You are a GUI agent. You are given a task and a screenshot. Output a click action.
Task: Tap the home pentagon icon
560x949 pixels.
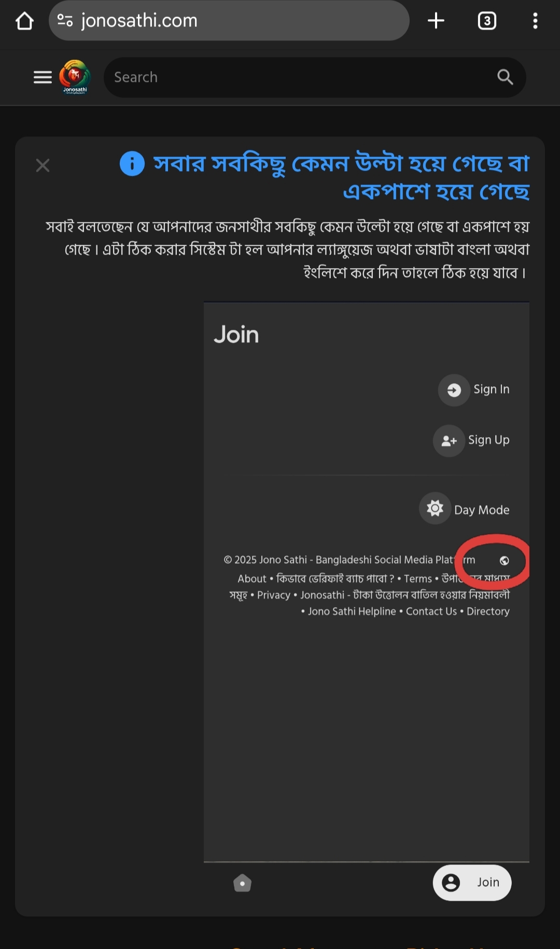pyautogui.click(x=242, y=883)
